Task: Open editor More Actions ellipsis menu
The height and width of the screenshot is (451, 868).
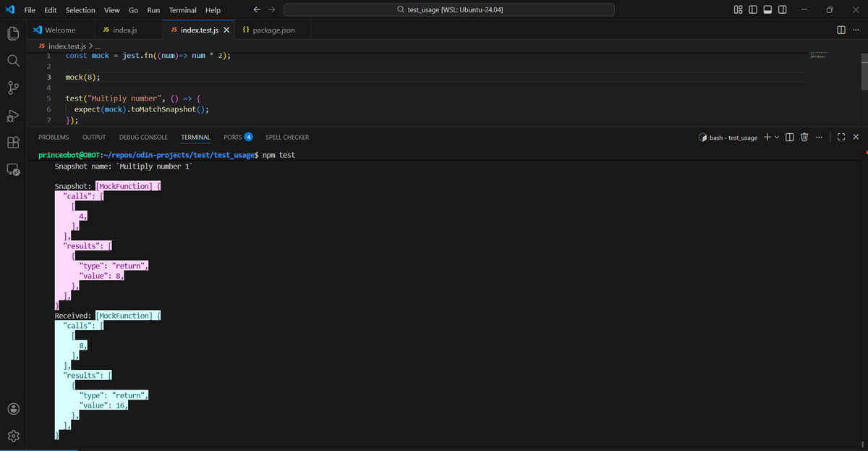Action: tap(856, 30)
